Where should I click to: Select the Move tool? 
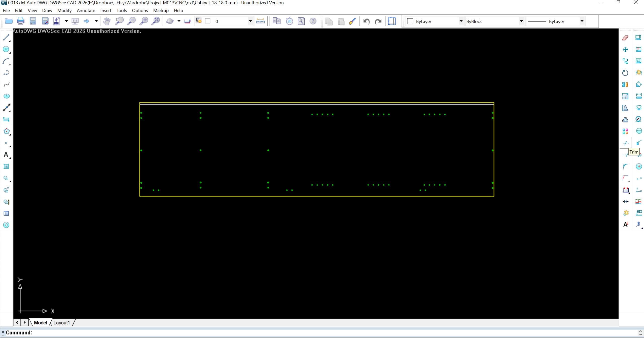click(625, 50)
